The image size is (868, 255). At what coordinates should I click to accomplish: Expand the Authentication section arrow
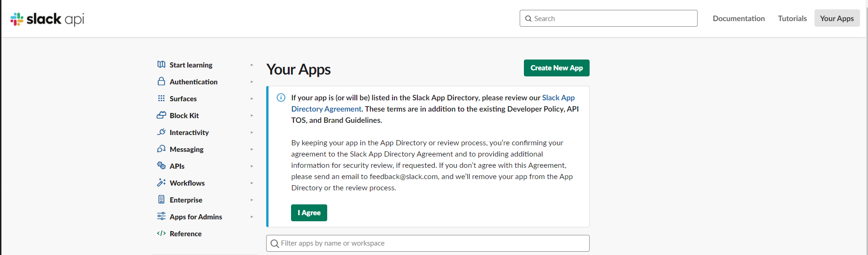pos(252,82)
